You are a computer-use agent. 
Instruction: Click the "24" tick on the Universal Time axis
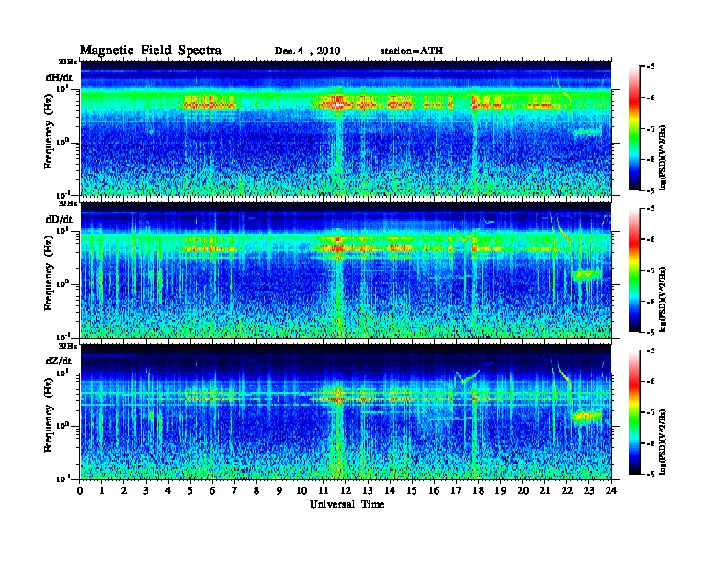pyautogui.click(x=611, y=491)
